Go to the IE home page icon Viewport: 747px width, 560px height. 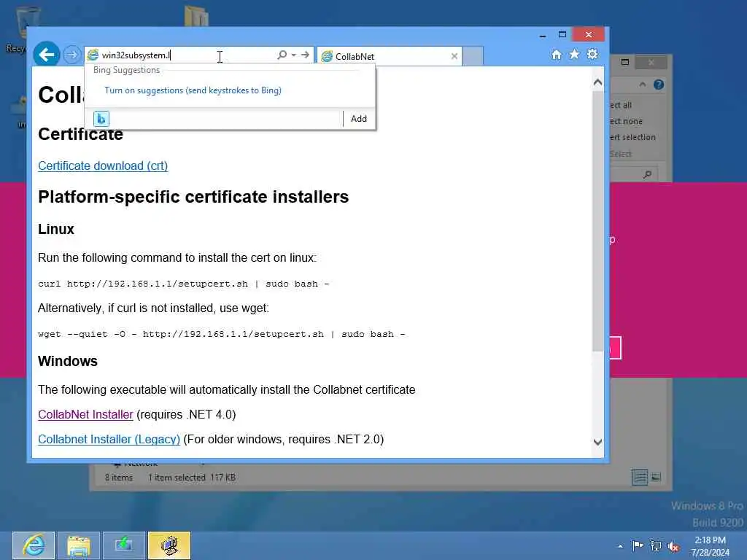556,55
